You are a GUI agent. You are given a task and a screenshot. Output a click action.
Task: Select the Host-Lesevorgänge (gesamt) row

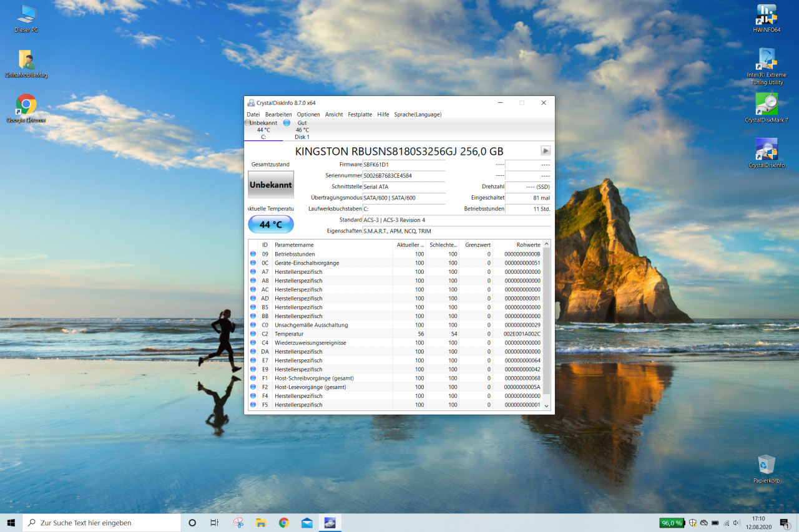(x=395, y=387)
